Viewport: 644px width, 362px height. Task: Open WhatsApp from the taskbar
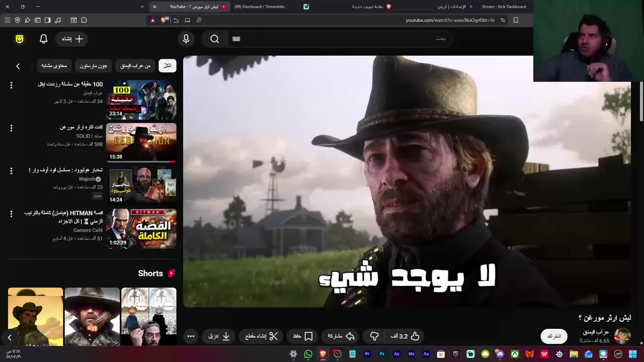[308, 354]
